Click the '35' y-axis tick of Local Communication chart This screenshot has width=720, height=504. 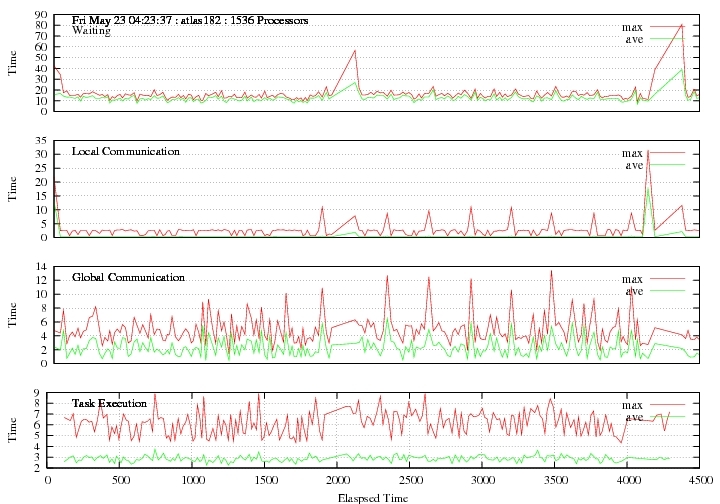pos(41,140)
